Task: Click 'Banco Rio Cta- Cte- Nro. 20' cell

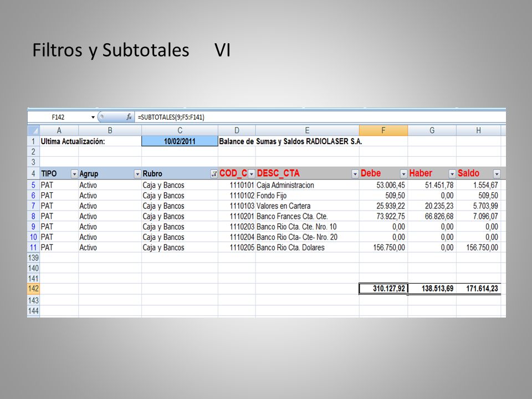Action: [307, 237]
